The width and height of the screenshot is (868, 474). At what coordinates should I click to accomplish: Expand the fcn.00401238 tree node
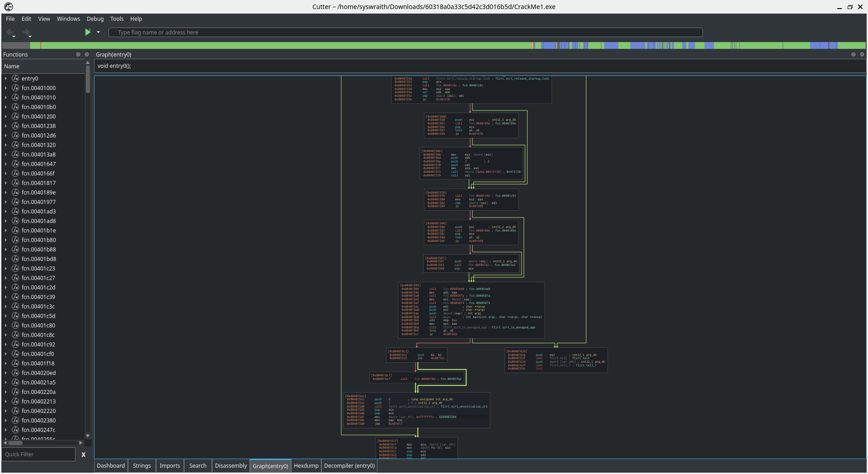tap(6, 126)
